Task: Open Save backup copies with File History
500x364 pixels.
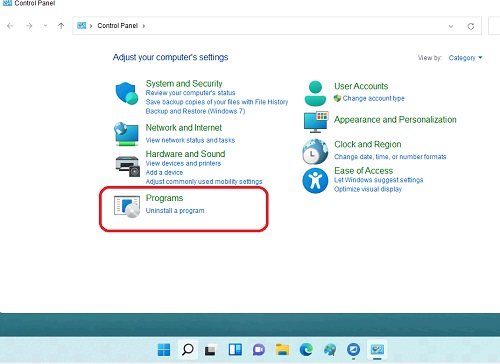Action: coord(217,102)
